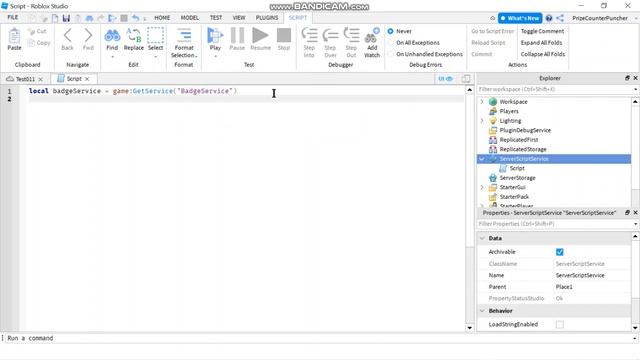Select ReplicatedStorage in Explorer
The image size is (640, 360).
coord(522,149)
